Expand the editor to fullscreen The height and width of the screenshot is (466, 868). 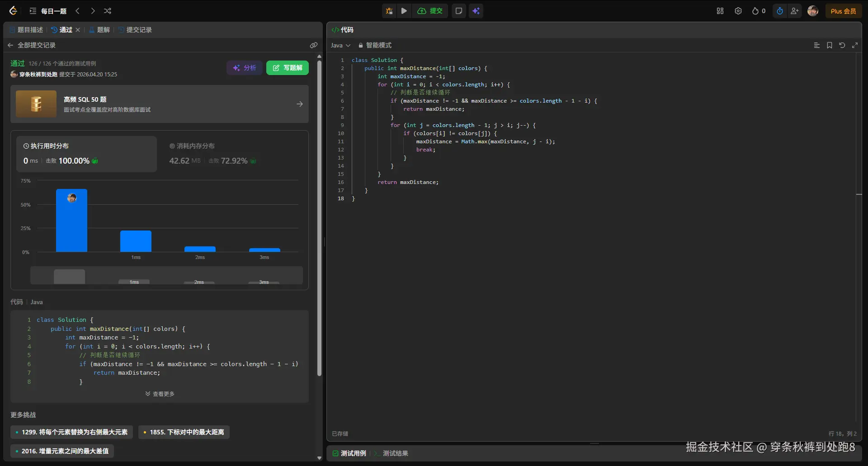tap(855, 45)
